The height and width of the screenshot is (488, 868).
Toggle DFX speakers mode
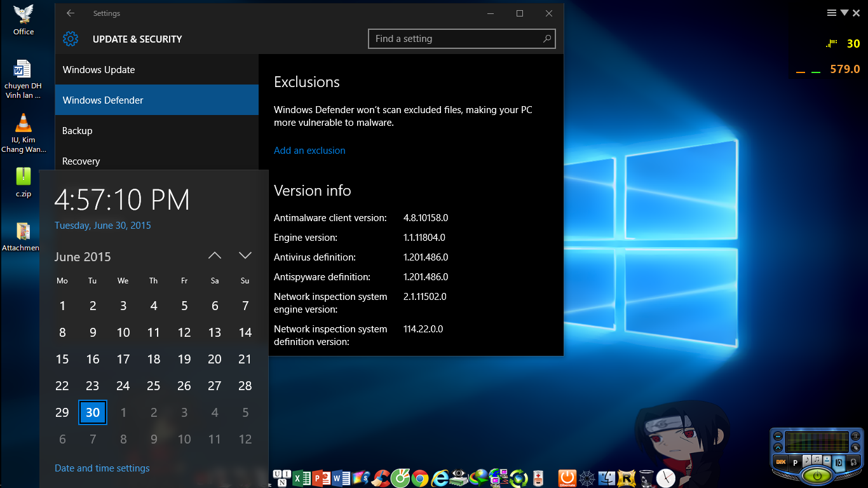coord(839,463)
